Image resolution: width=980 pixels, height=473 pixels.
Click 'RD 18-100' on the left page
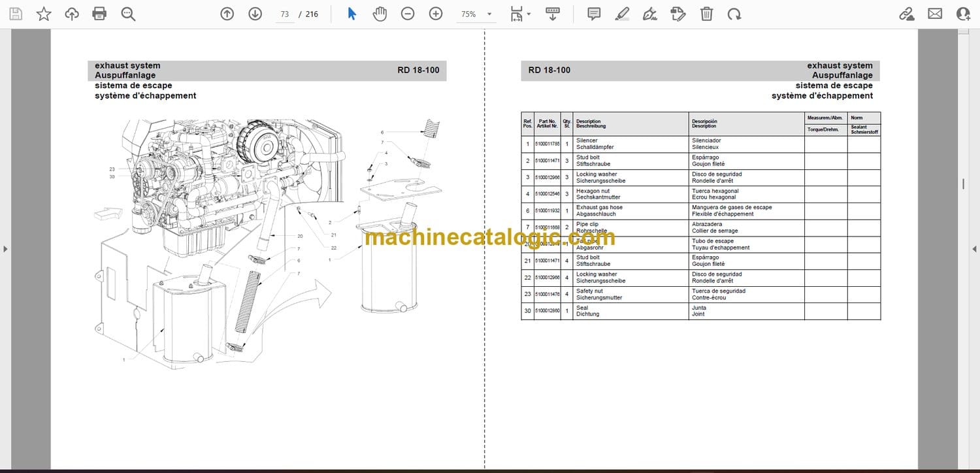(418, 70)
